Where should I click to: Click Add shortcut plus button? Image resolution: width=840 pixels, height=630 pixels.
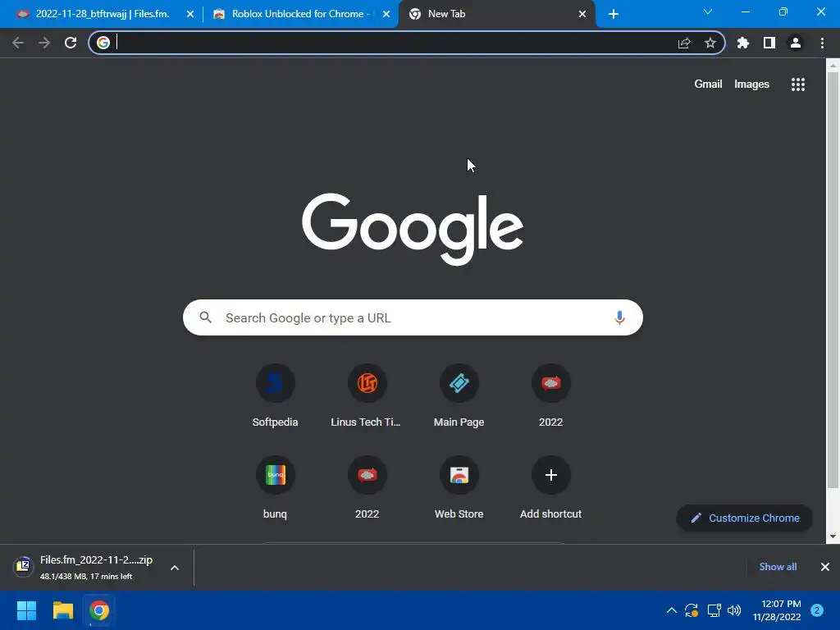click(550, 475)
